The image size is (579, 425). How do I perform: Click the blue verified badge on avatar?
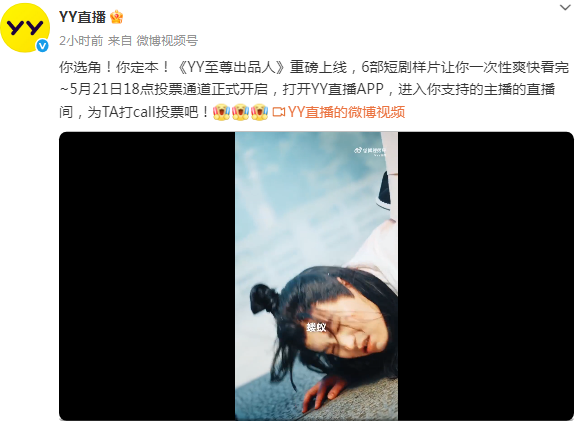tap(42, 46)
